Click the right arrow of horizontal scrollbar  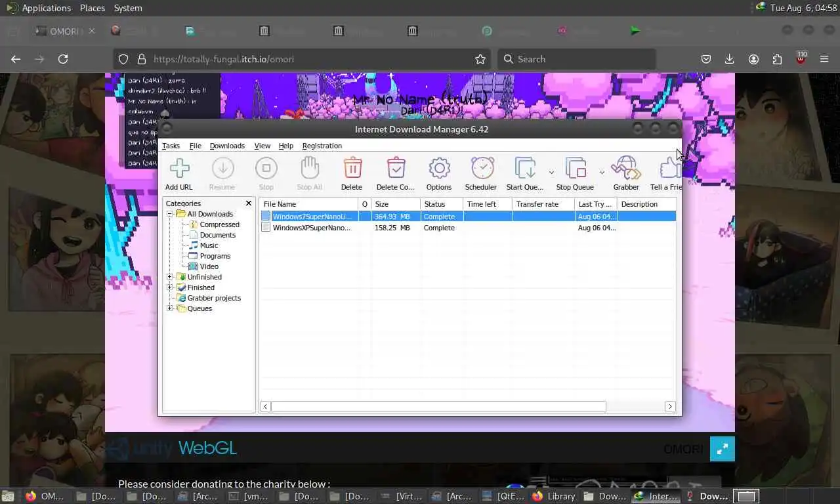point(670,407)
